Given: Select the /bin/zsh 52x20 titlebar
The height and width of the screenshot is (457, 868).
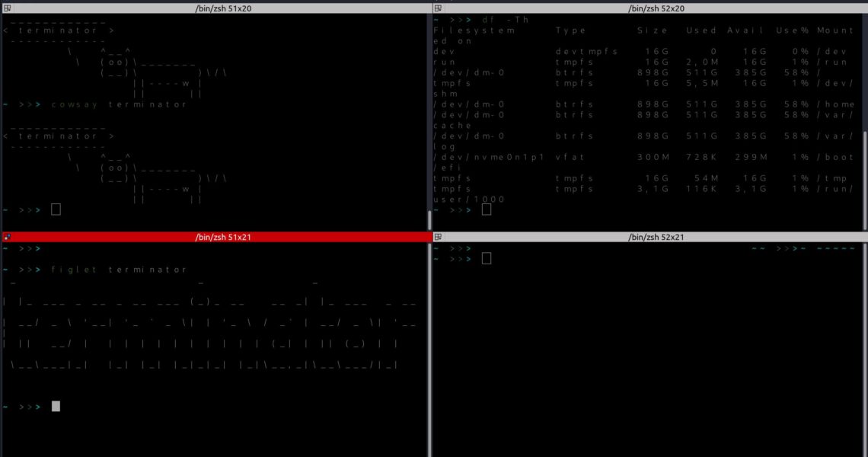Looking at the screenshot, I should [x=656, y=8].
